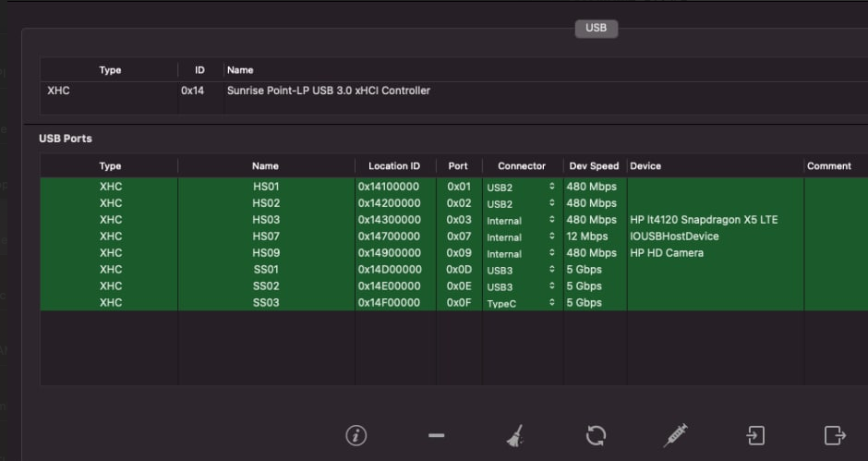Click the syringe inject icon

coord(675,435)
